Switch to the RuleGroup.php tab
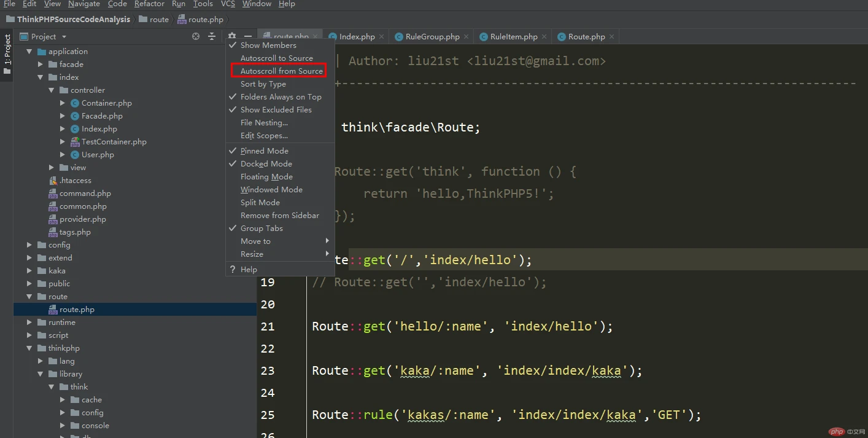Viewport: 868px width, 438px height. click(432, 37)
